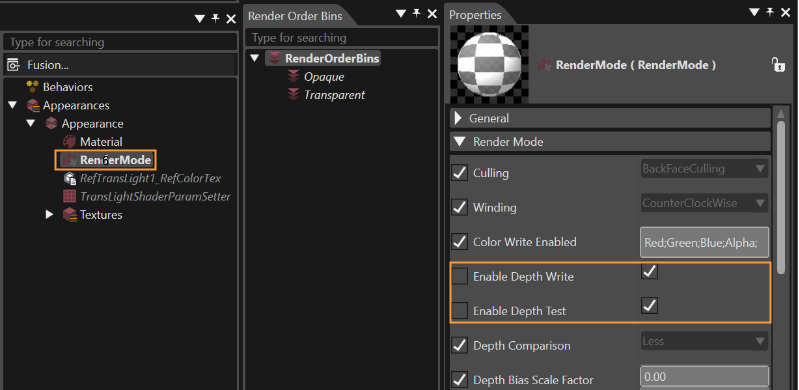The height and width of the screenshot is (390, 799).
Task: Toggle the Depth Bias Scale Factor checkbox
Action: (460, 380)
